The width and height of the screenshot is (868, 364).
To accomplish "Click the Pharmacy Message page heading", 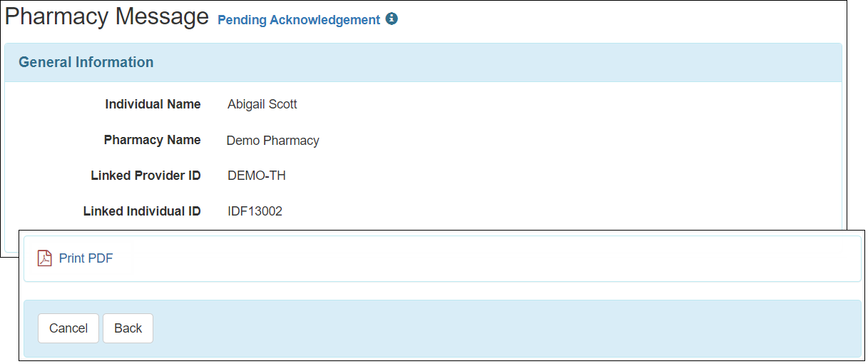I will (x=107, y=16).
